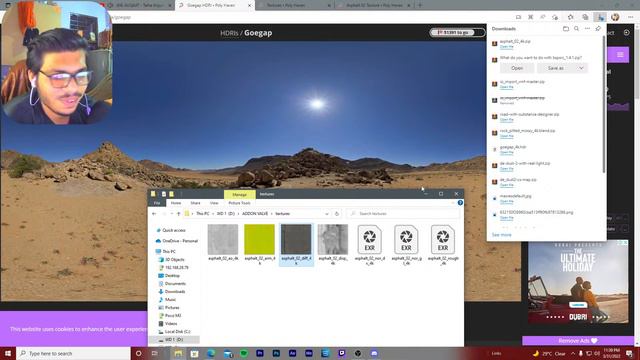Open file link under maxresdefault.jpg
640x360 pixels.
tap(507, 201)
